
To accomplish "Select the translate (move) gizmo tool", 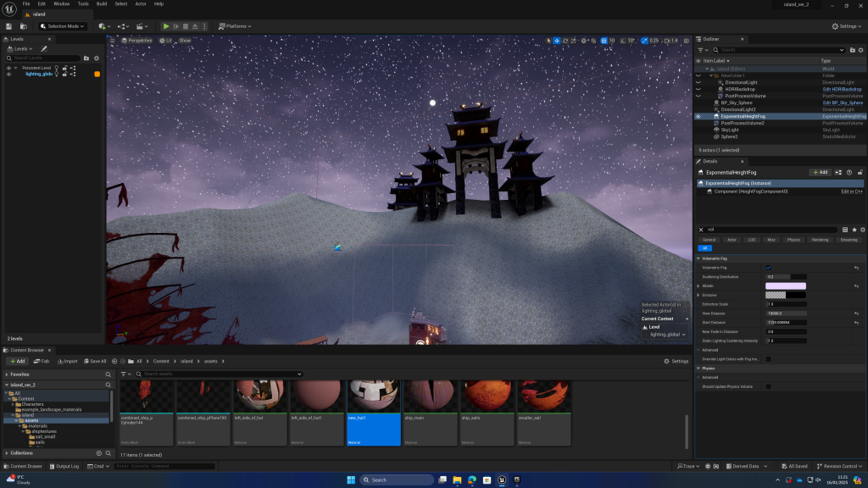I will coord(558,41).
